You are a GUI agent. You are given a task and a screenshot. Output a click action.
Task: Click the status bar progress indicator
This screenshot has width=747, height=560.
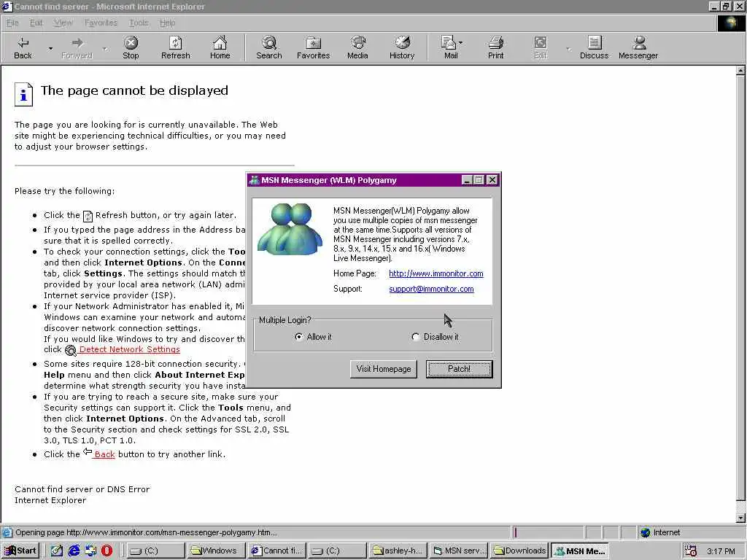pos(548,532)
